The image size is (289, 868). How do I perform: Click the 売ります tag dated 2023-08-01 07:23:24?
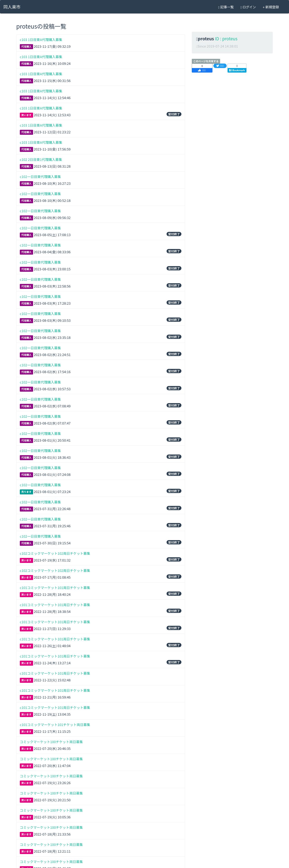(x=26, y=492)
